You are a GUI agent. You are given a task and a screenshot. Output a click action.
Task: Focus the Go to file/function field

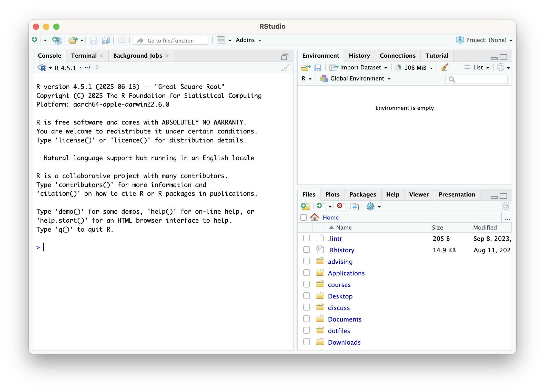click(x=170, y=40)
